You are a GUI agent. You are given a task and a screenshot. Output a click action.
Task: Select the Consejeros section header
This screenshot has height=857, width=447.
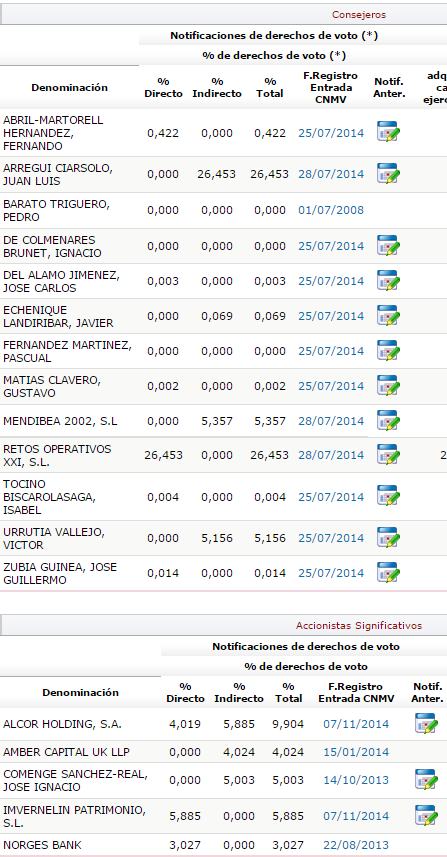[359, 15]
